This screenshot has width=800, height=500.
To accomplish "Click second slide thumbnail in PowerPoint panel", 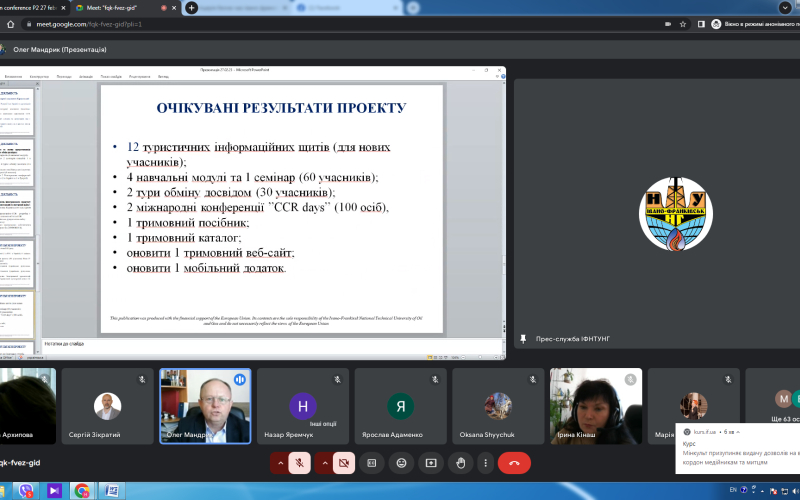I will tap(17, 162).
